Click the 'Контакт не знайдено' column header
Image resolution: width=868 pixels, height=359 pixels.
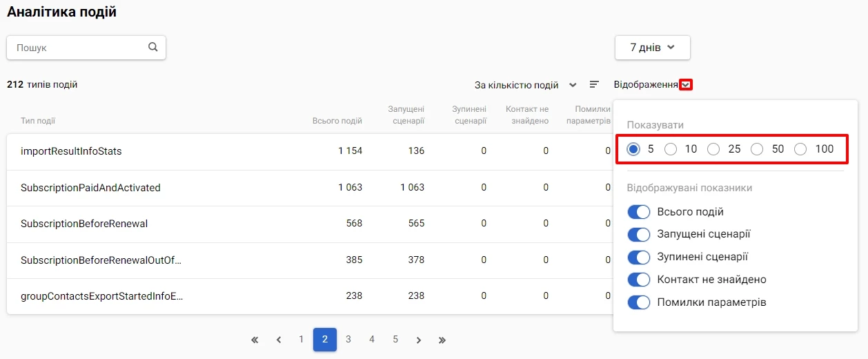click(x=527, y=115)
